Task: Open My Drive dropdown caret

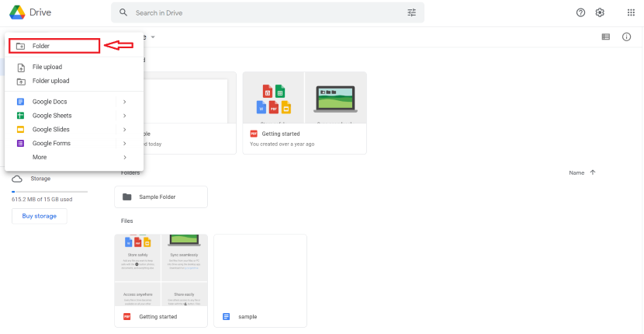Action: pyautogui.click(x=153, y=37)
